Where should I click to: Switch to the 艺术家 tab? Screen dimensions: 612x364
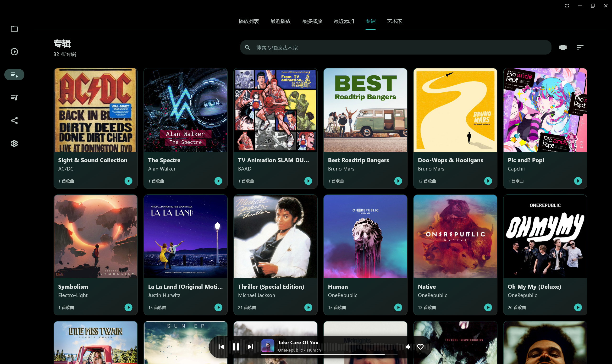(394, 21)
